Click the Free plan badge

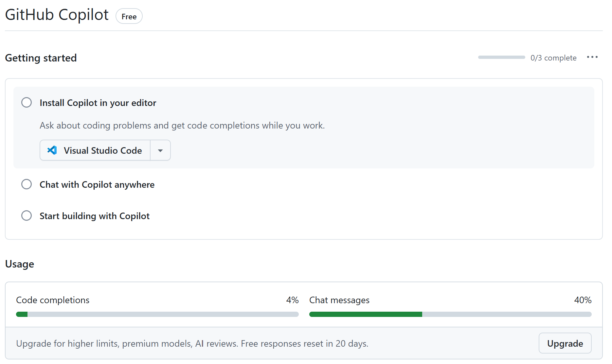pyautogui.click(x=129, y=16)
